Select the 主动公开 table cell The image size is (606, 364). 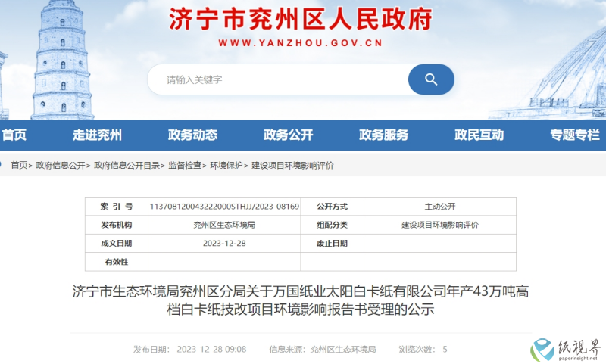pos(440,207)
